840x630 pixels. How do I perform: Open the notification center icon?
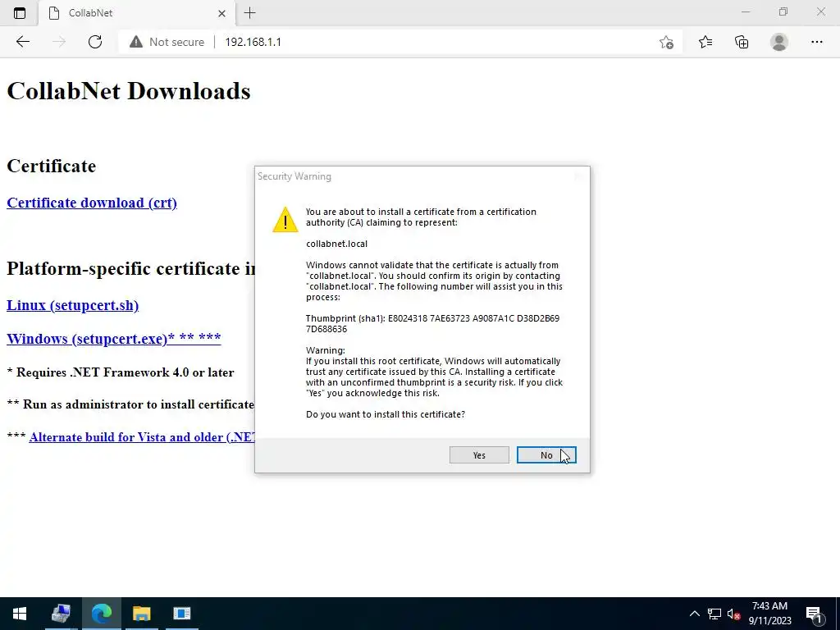[x=815, y=614]
